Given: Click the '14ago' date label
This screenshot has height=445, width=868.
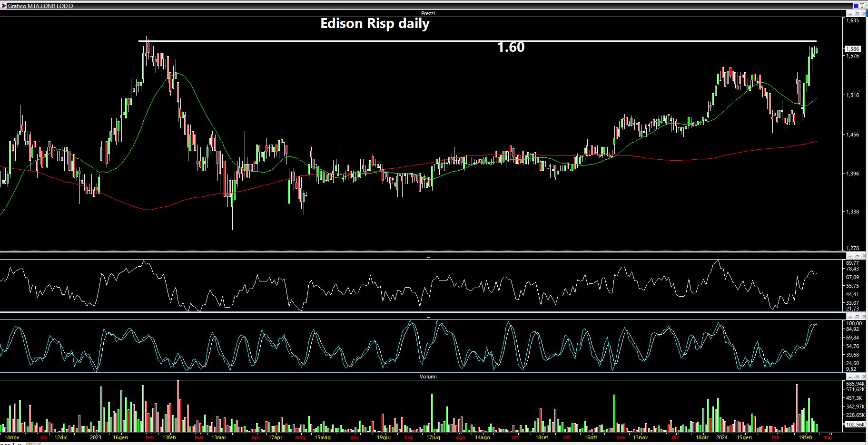Looking at the screenshot, I should click(482, 437).
